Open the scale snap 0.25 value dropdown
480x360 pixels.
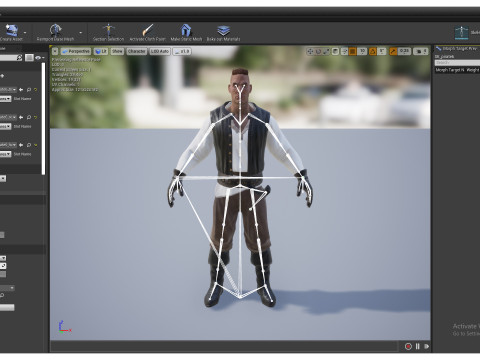[404, 51]
